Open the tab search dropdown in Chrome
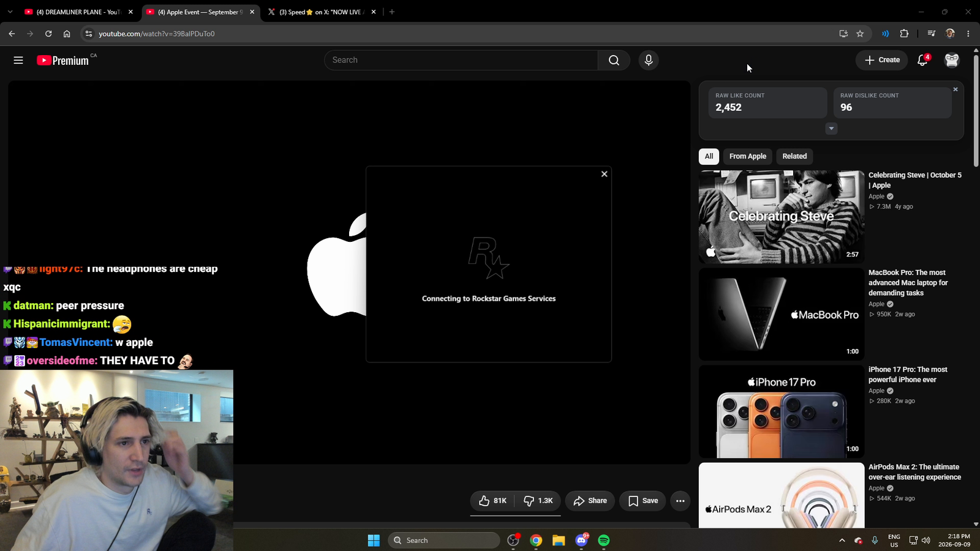The image size is (980, 551). pyautogui.click(x=10, y=12)
